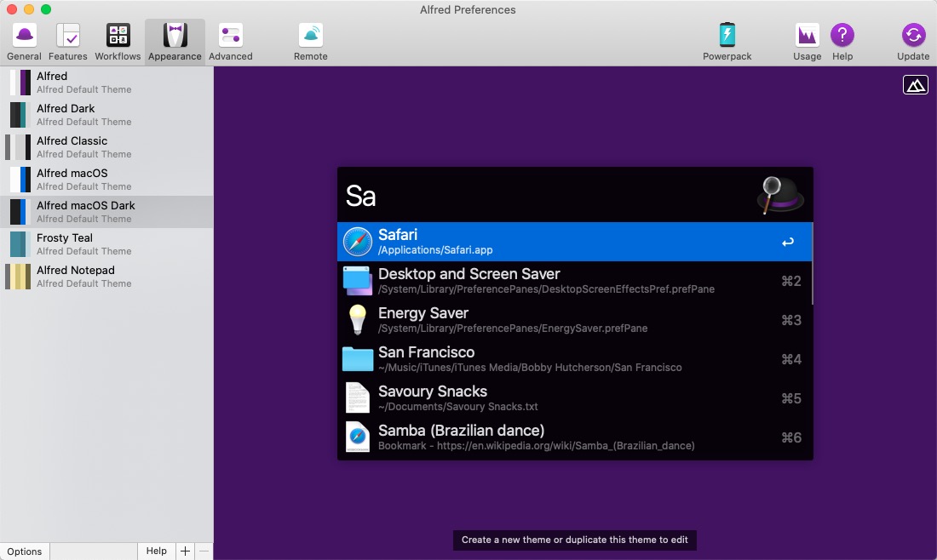Add a new theme with plus button
Viewport: 937px width, 560px height.
click(x=185, y=551)
